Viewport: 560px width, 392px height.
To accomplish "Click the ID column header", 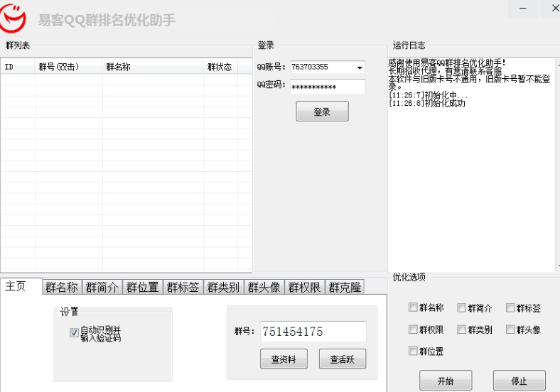I will (18, 67).
